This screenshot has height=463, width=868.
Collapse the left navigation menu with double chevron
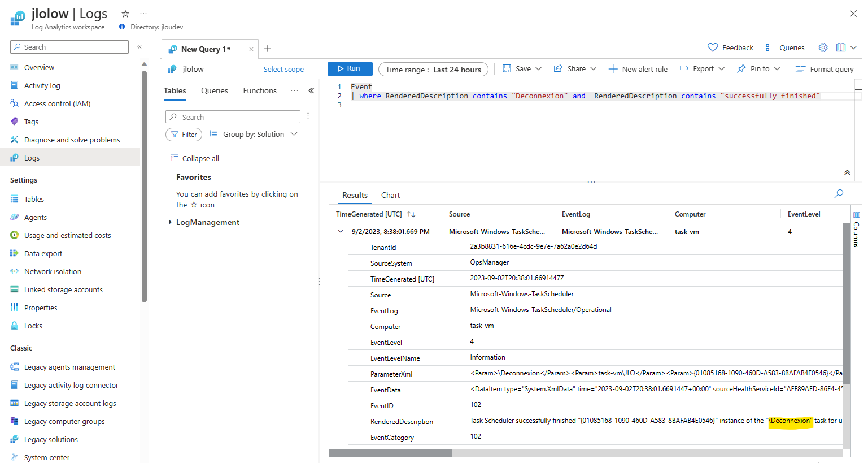pos(139,47)
